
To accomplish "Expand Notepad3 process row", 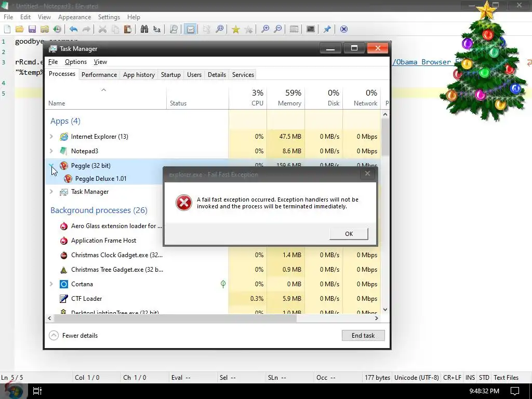I will click(x=51, y=151).
